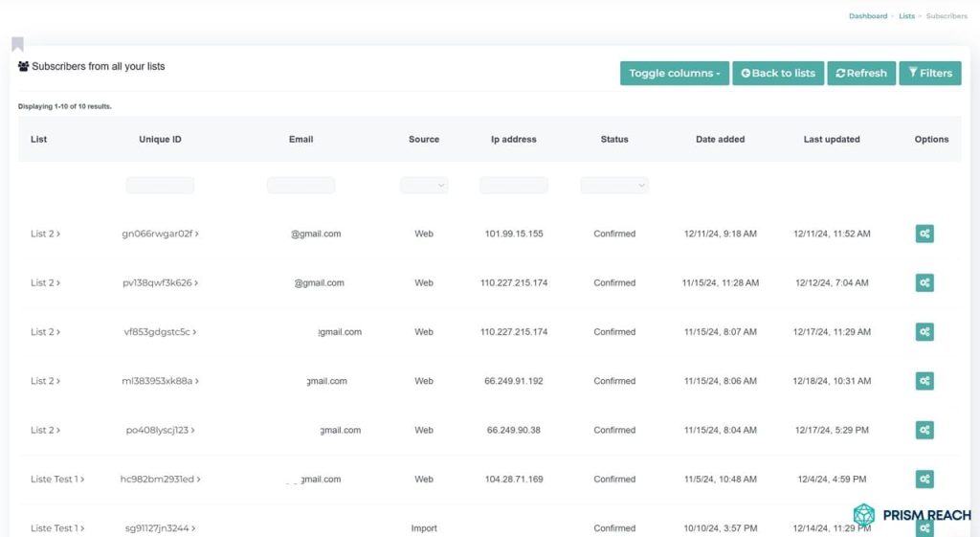Screen dimensions: 980x537
Task: Open options gear for subscriber vf853gdgstc5c
Action: pos(924,332)
